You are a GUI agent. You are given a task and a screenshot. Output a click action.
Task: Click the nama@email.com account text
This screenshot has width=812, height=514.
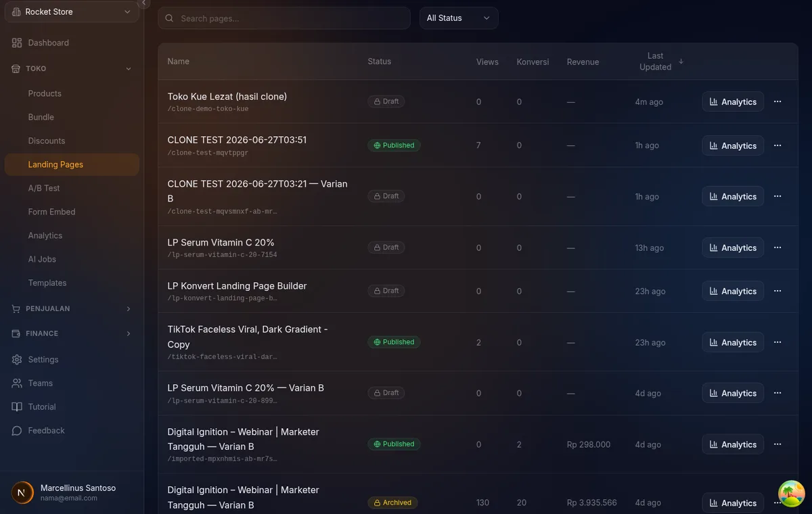point(69,498)
